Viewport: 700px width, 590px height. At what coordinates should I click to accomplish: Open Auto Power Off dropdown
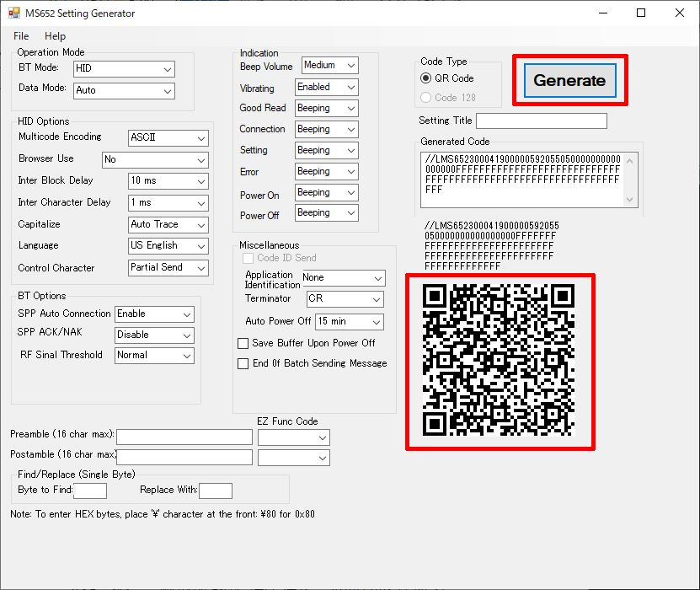tap(350, 322)
